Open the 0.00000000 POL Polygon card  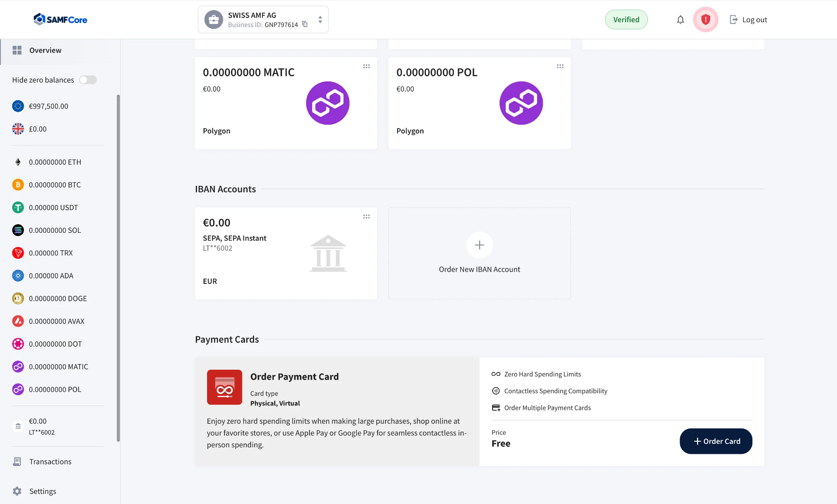tap(479, 103)
